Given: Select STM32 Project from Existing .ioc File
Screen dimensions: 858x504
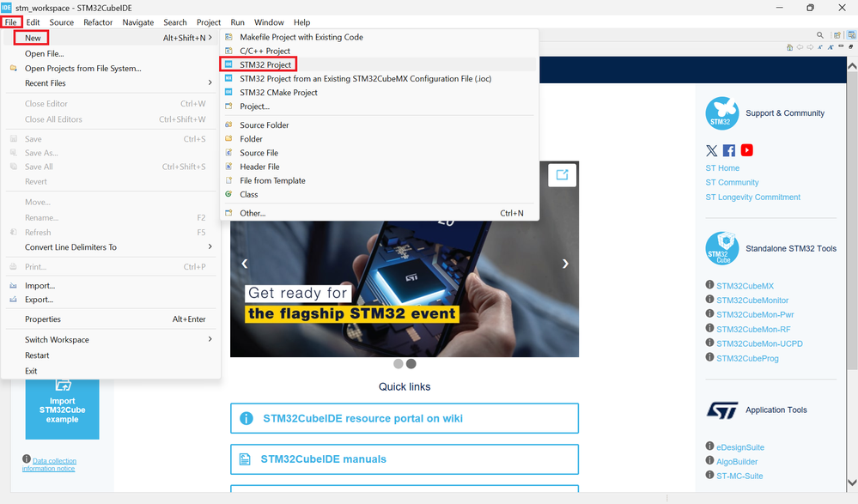Looking at the screenshot, I should click(380, 79).
